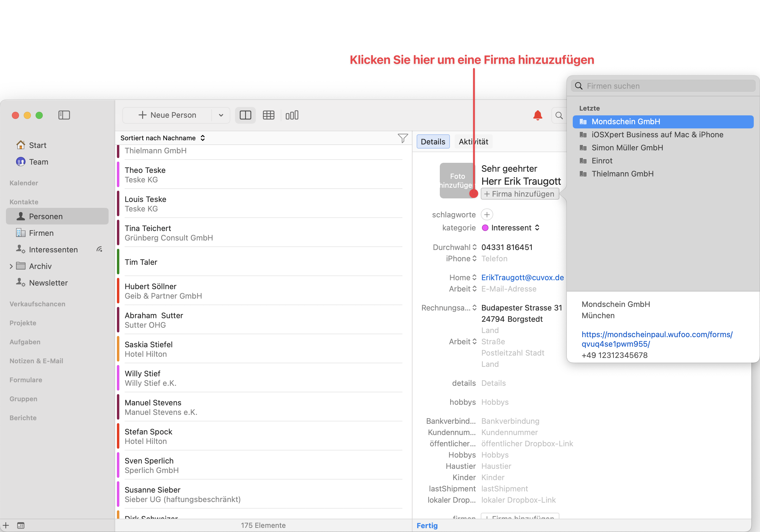Image resolution: width=760 pixels, height=532 pixels.
Task: Click the Firmen suchen search field
Action: point(663,86)
